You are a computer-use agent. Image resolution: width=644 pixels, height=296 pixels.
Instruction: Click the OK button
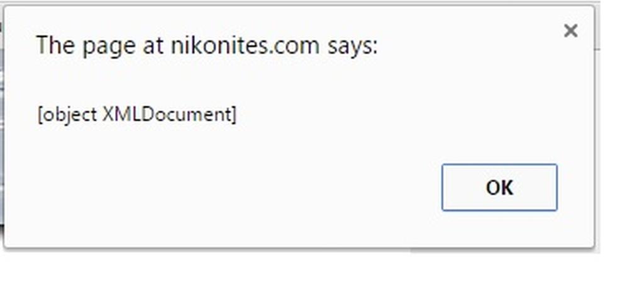coord(499,187)
